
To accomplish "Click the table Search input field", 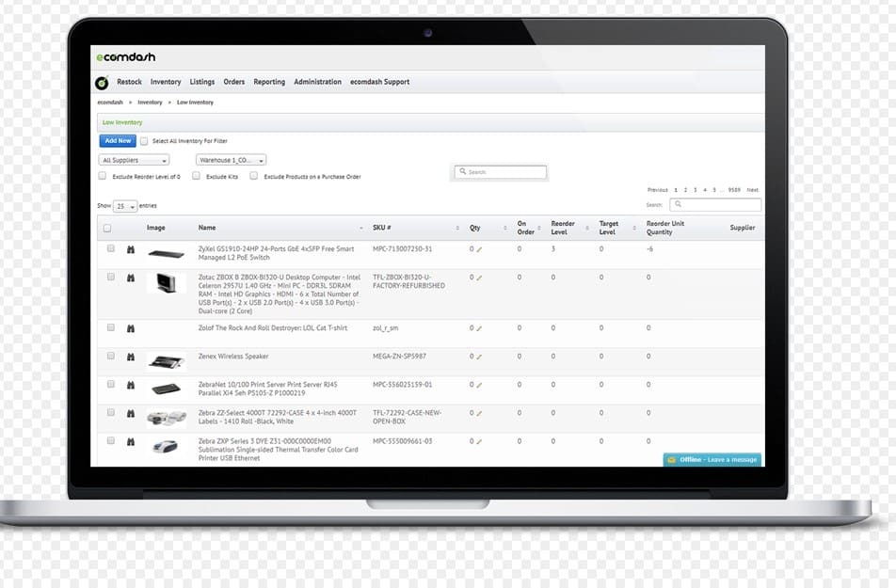I will (718, 204).
